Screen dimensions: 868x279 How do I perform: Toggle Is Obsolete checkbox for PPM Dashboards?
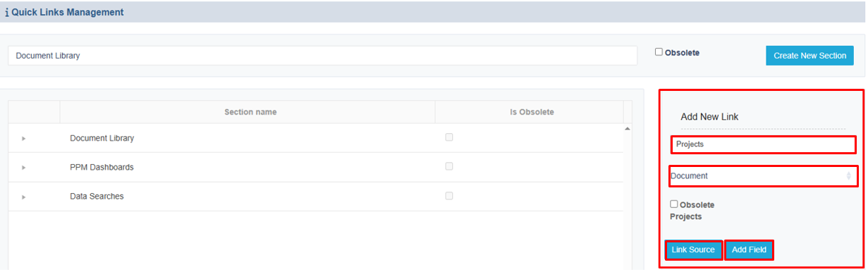point(449,166)
